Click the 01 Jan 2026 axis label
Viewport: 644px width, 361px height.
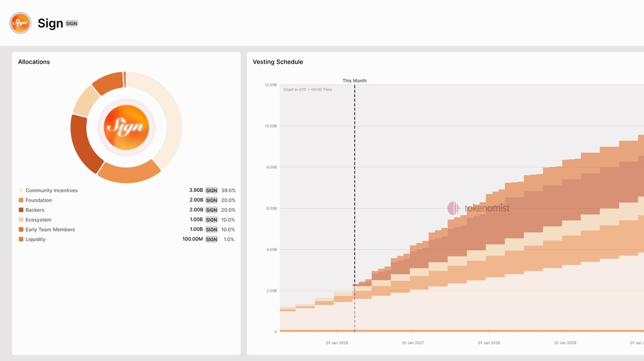coord(337,342)
